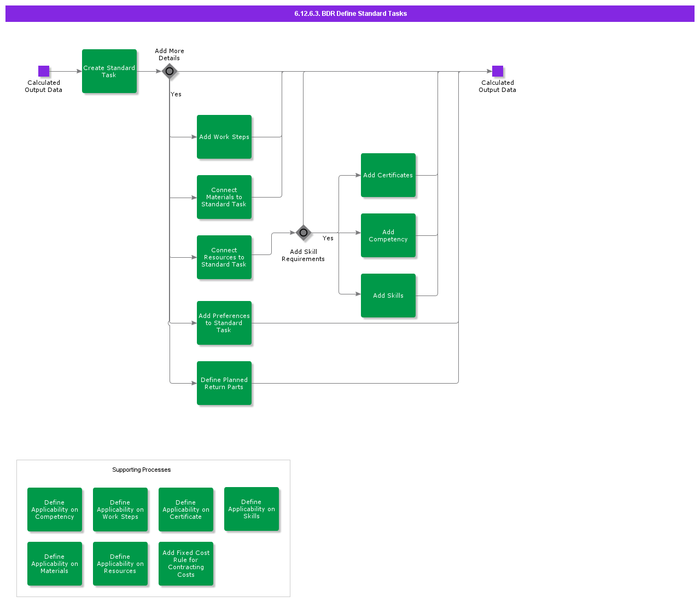Click Define Applicability on Skills

coord(252,509)
